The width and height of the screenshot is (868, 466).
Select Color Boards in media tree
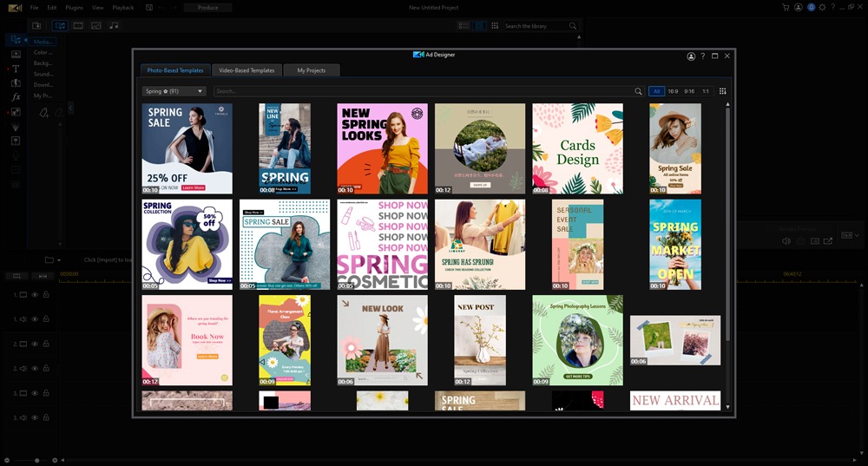point(43,53)
